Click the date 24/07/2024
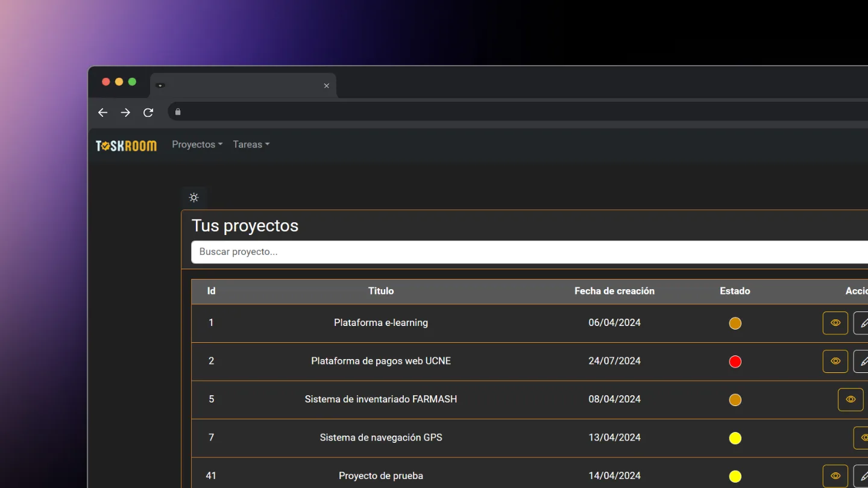This screenshot has height=488, width=868. tap(614, 361)
